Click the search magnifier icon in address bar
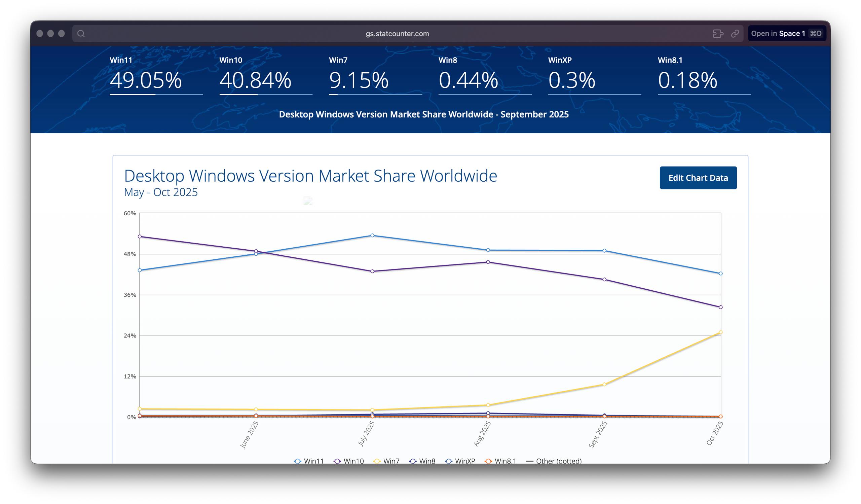The height and width of the screenshot is (504, 861). [81, 34]
